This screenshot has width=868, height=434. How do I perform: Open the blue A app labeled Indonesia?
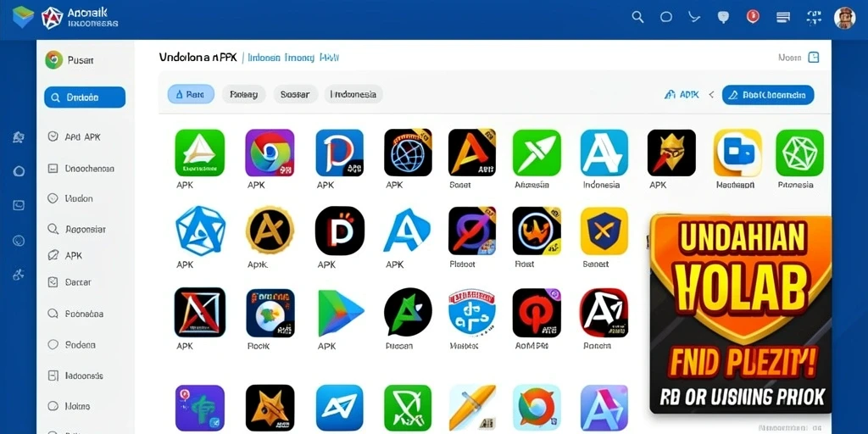[604, 153]
